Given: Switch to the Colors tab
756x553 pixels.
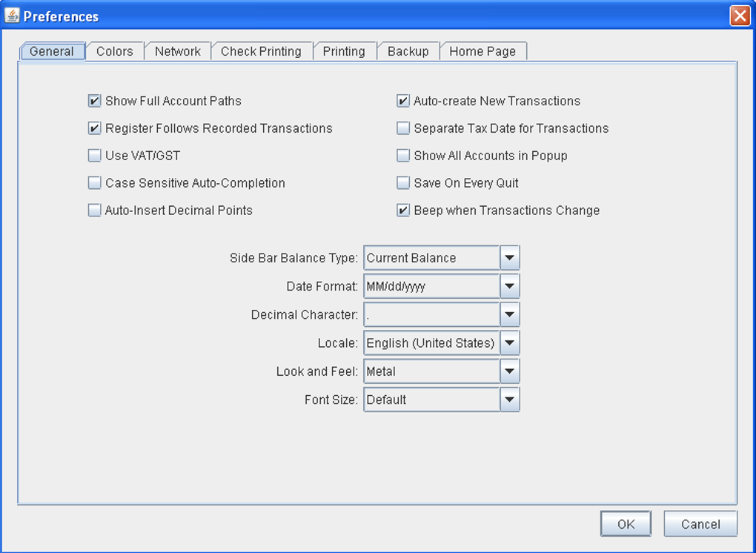Looking at the screenshot, I should click(x=115, y=51).
